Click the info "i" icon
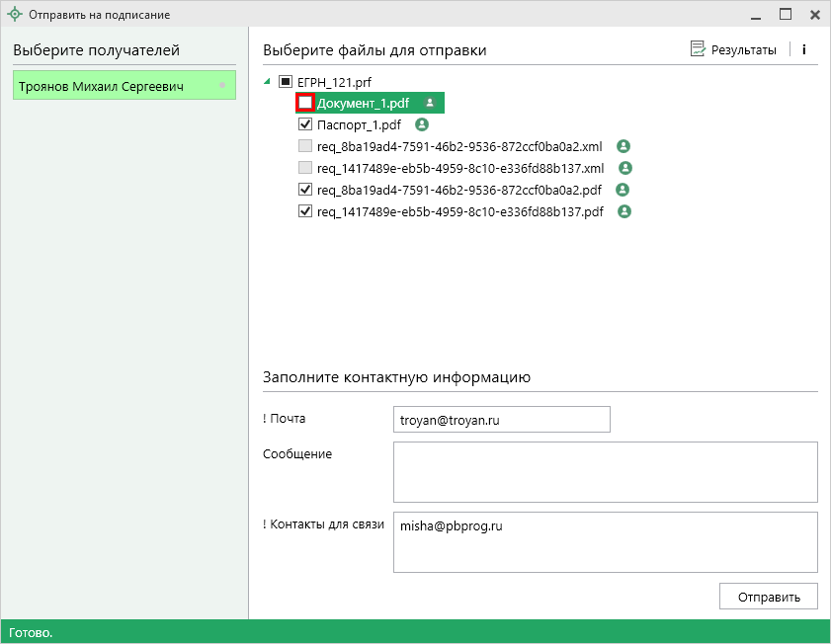Viewport: 831px width, 644px height. (x=803, y=49)
